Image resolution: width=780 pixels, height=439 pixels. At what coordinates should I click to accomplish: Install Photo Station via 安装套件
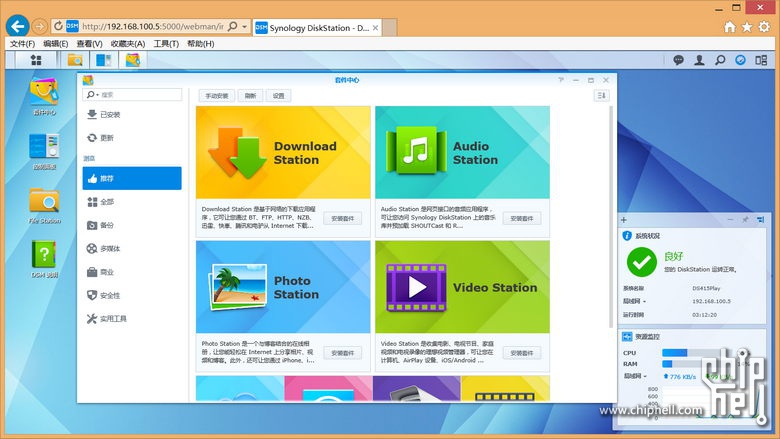click(343, 353)
